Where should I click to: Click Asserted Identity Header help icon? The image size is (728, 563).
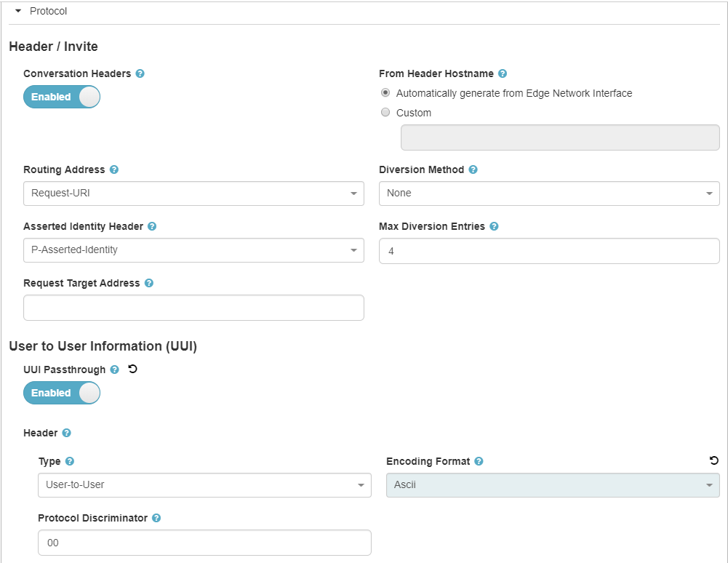tap(152, 227)
